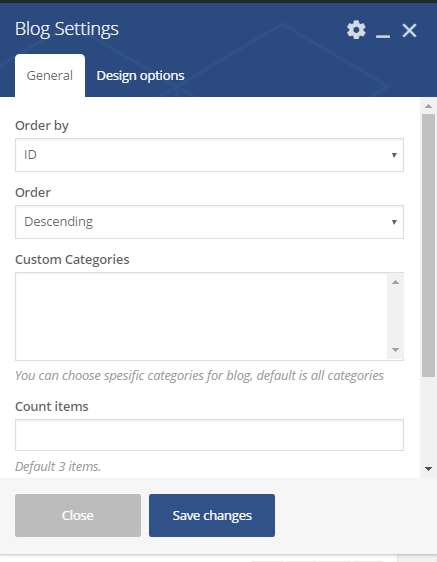Open the Order by dropdown showing ID

pos(209,155)
